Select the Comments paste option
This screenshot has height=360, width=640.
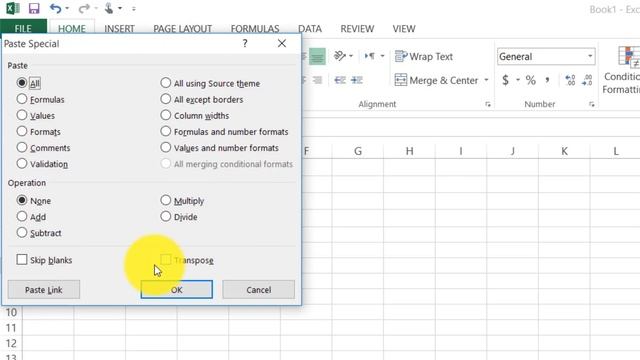(x=22, y=147)
